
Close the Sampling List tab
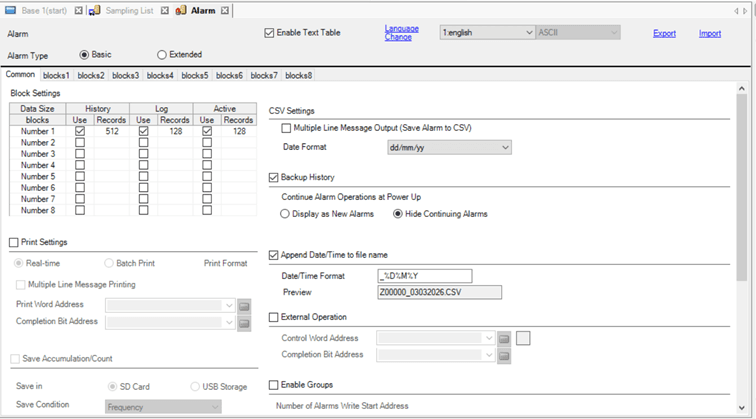pyautogui.click(x=165, y=10)
